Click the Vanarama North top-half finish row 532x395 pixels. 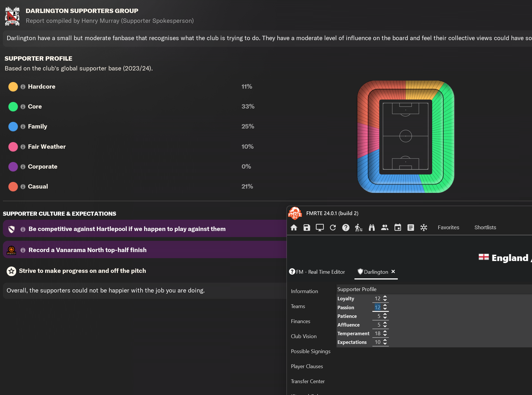pyautogui.click(x=145, y=250)
